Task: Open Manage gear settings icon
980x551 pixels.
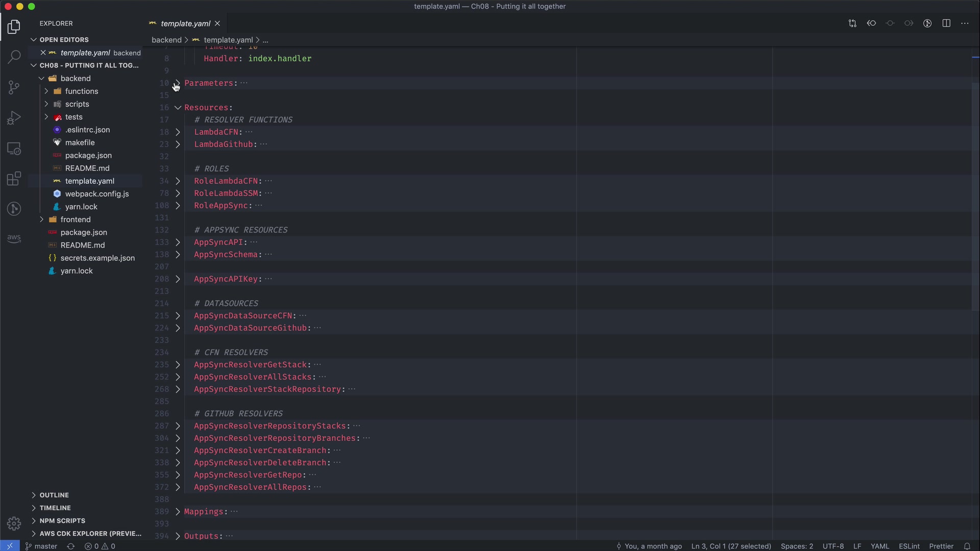Action: pos(14,523)
